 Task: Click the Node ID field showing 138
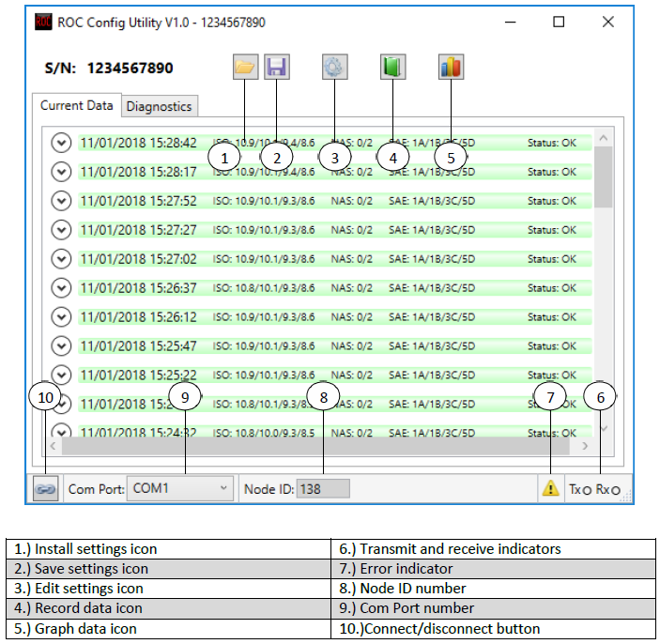coord(323,488)
